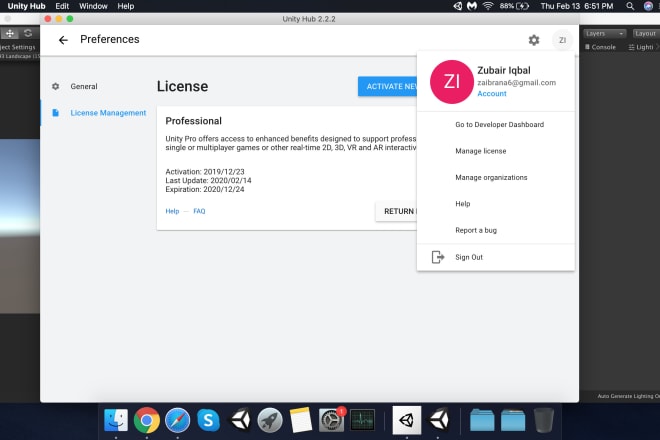The height and width of the screenshot is (440, 660).
Task: Open the Layers dropdown in Unity editor
Action: [604, 33]
